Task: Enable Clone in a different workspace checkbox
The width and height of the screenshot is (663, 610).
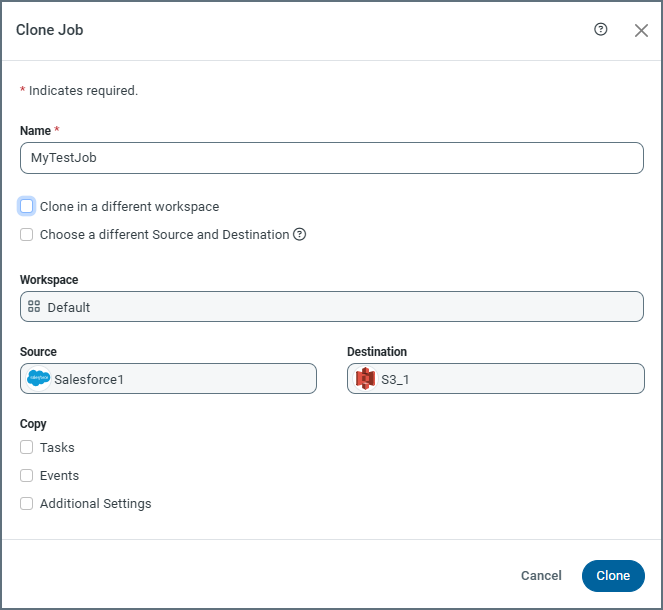Action: click(27, 206)
